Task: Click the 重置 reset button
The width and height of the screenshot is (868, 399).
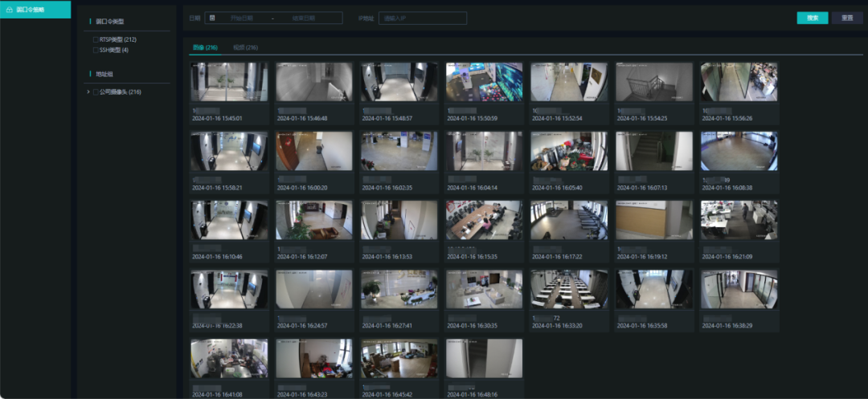Action: tap(847, 18)
